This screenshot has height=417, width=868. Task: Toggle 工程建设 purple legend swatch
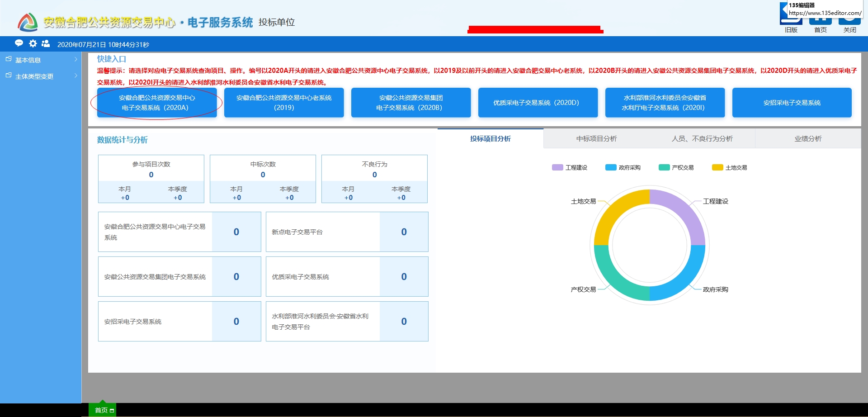coord(557,167)
